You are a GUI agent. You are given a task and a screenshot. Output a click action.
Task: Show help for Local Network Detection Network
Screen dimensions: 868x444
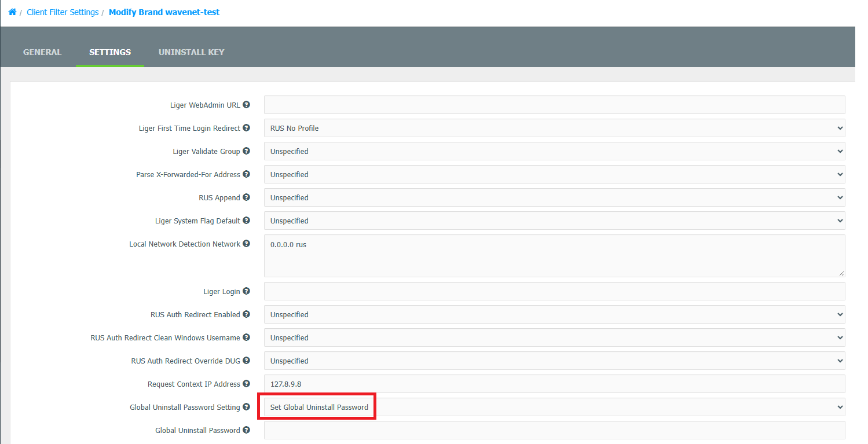pyautogui.click(x=246, y=244)
